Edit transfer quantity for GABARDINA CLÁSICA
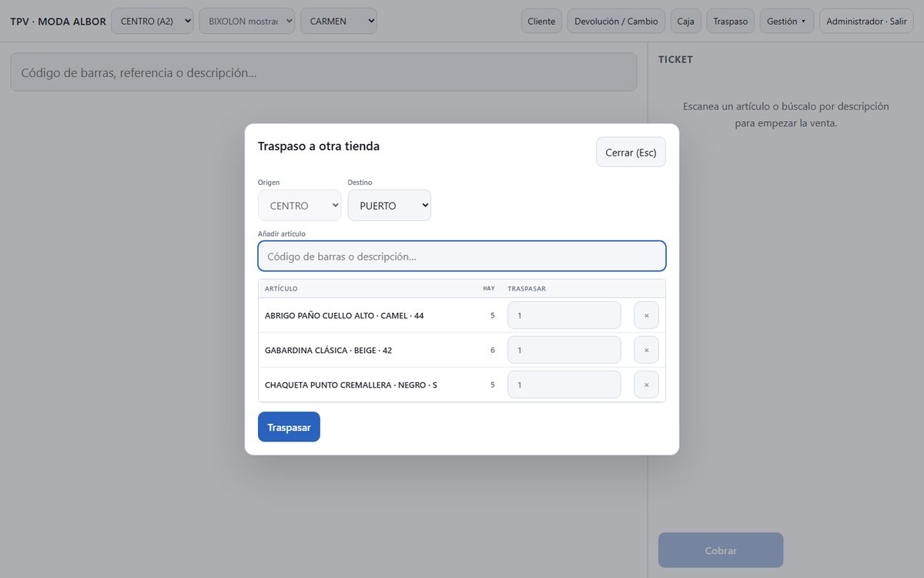 tap(564, 350)
